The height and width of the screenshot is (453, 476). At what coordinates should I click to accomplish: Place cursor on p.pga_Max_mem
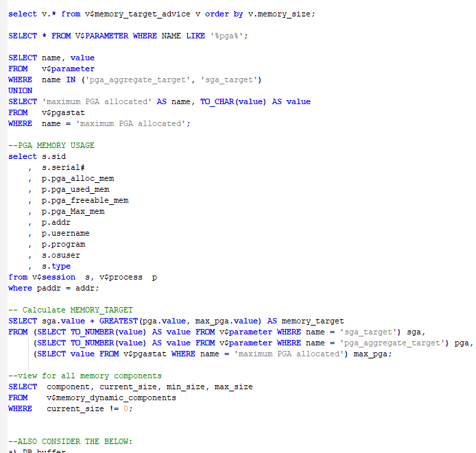pyautogui.click(x=73, y=211)
